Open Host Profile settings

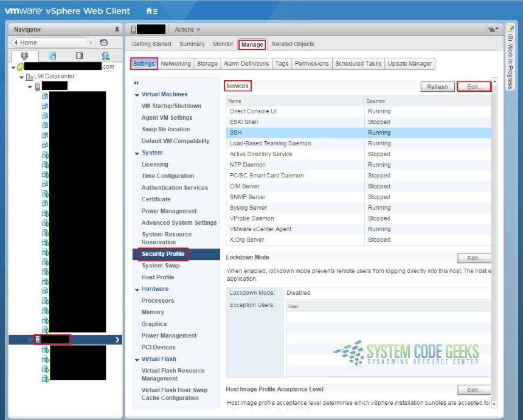pos(158,277)
